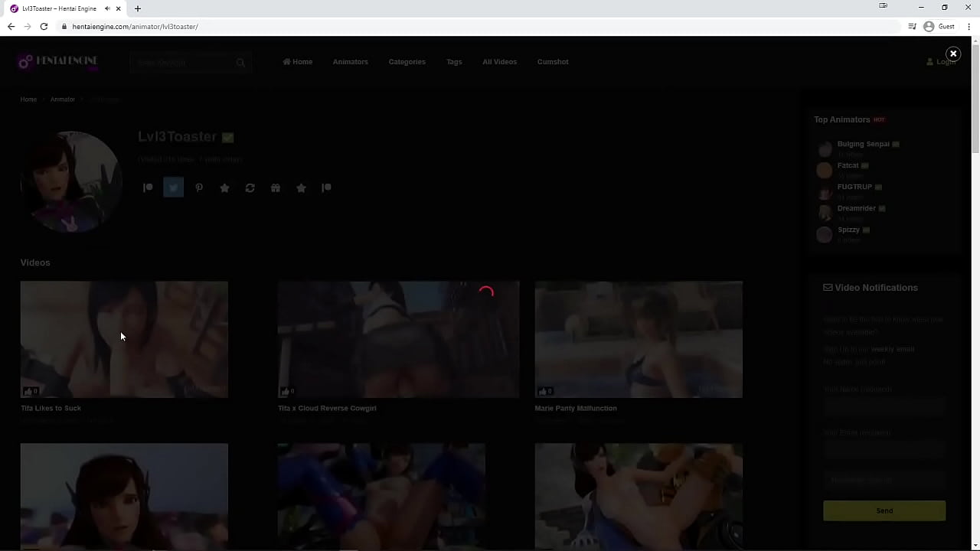The width and height of the screenshot is (980, 551).
Task: Open the Categories navigation menu
Action: click(407, 61)
